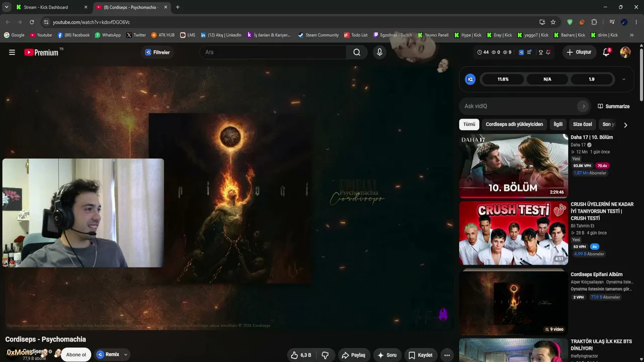Screen dimensions: 644x362
Task: Send the Ask vidIQ query arrow
Action: click(x=584, y=106)
